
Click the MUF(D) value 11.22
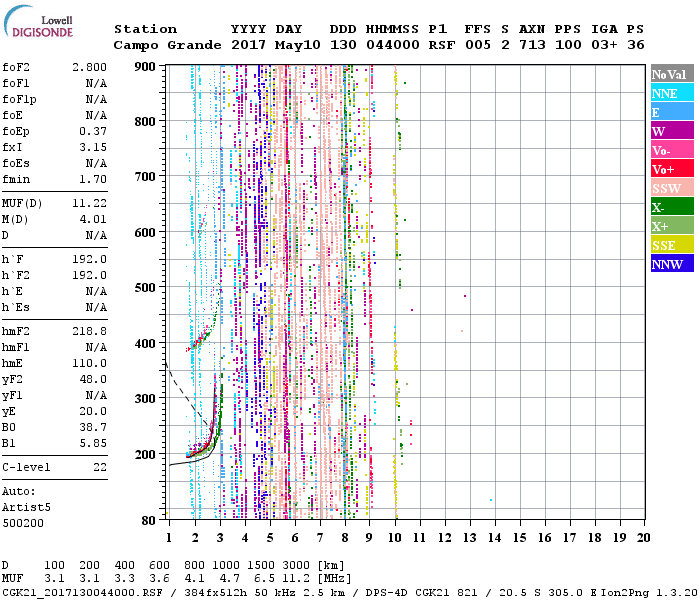(89, 203)
